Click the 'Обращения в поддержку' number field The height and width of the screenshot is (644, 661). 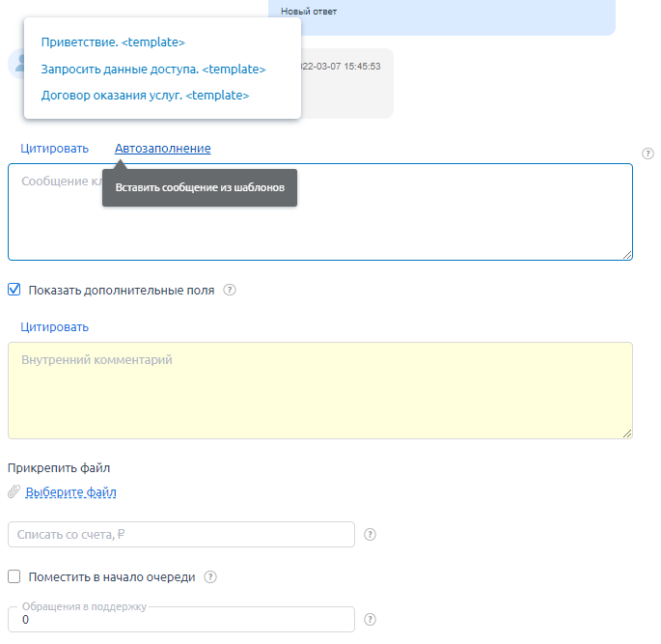point(181,621)
